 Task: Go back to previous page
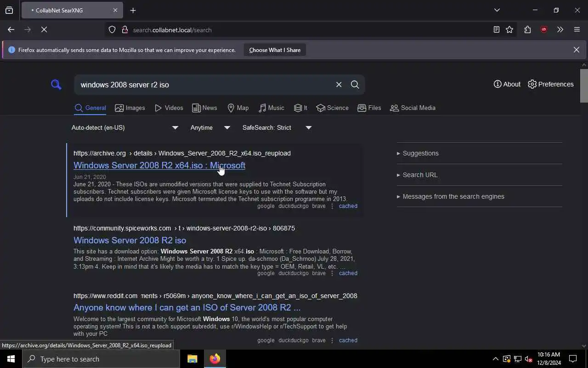tap(11, 30)
